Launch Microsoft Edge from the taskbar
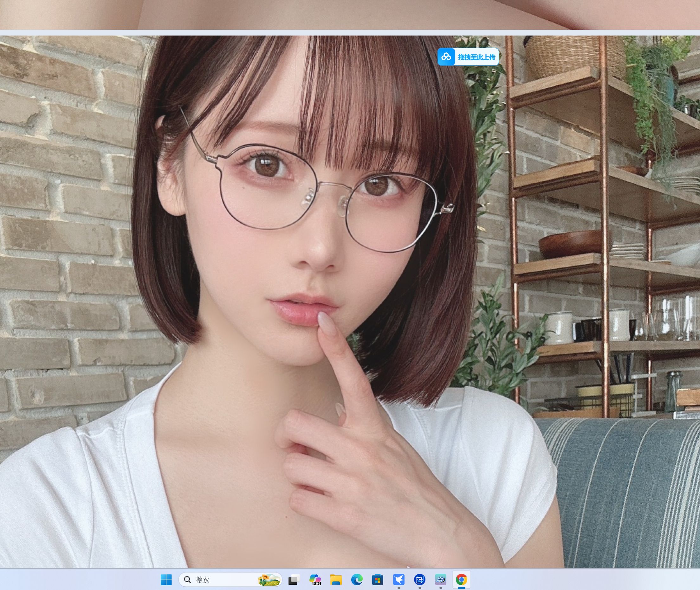 [x=357, y=580]
